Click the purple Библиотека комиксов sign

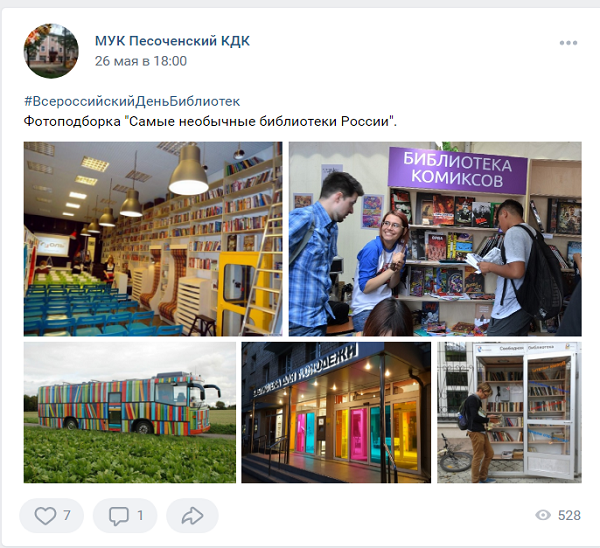pyautogui.click(x=458, y=170)
